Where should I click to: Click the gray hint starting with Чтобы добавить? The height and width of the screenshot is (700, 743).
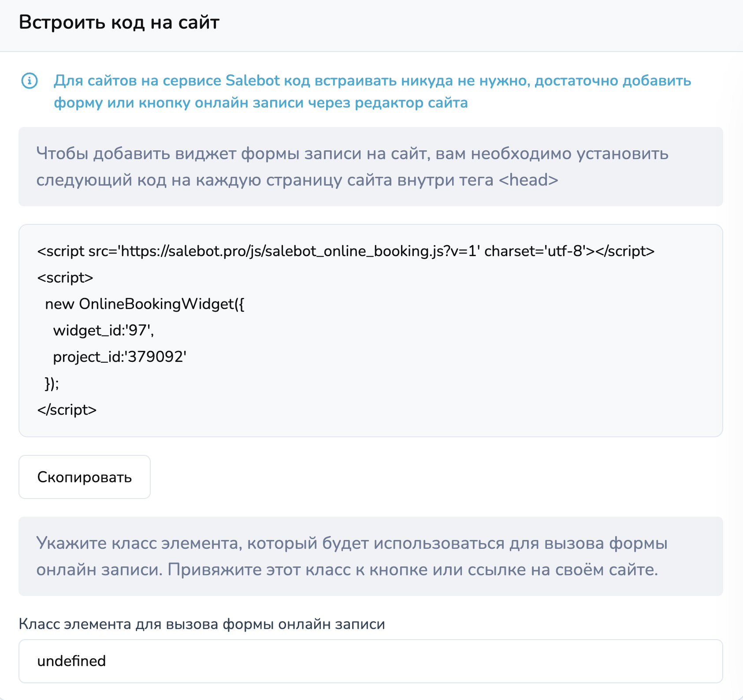coord(352,153)
